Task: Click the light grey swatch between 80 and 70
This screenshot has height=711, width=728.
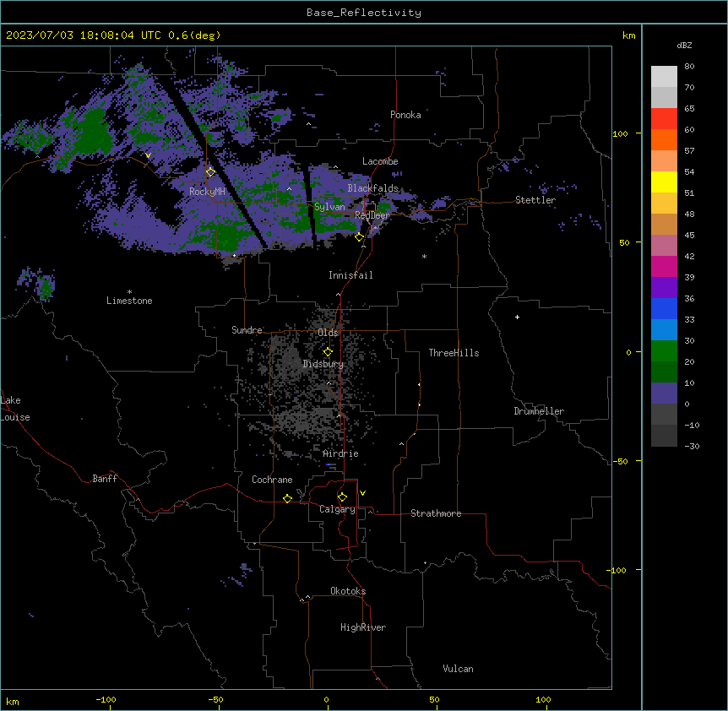Action: click(664, 77)
